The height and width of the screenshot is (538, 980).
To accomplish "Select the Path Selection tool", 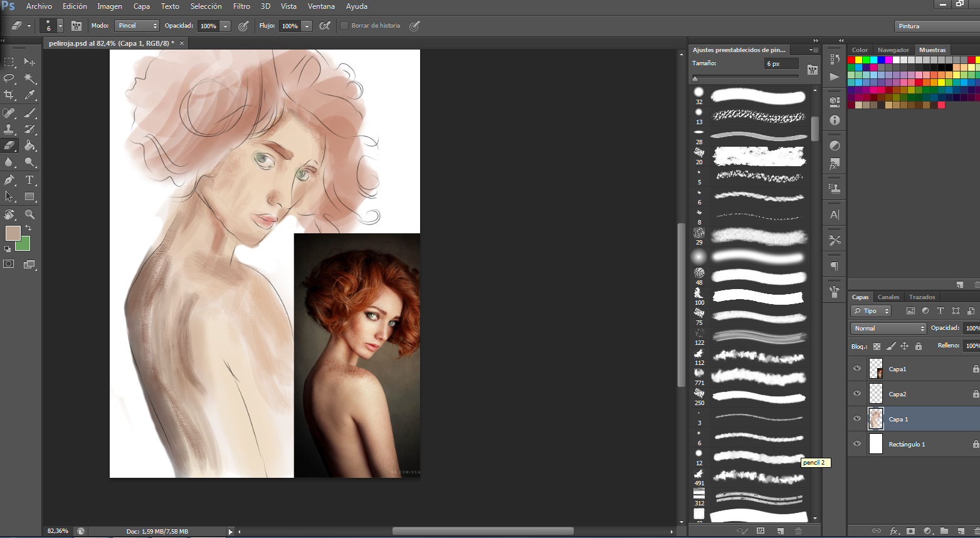I will click(9, 196).
